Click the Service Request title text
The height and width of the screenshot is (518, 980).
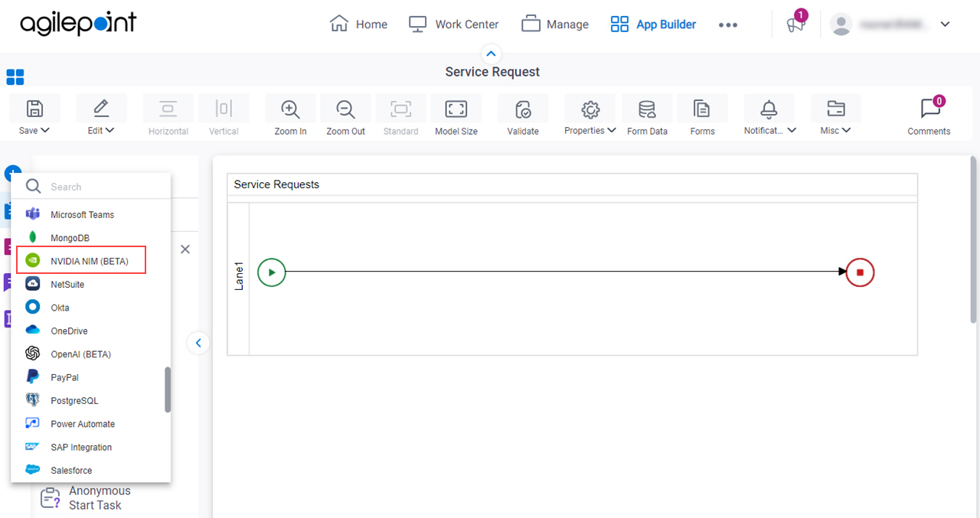[x=492, y=72]
